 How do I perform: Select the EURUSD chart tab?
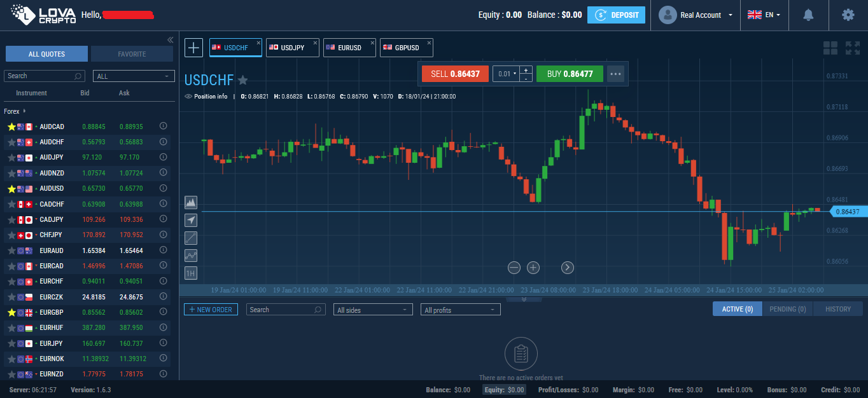349,48
